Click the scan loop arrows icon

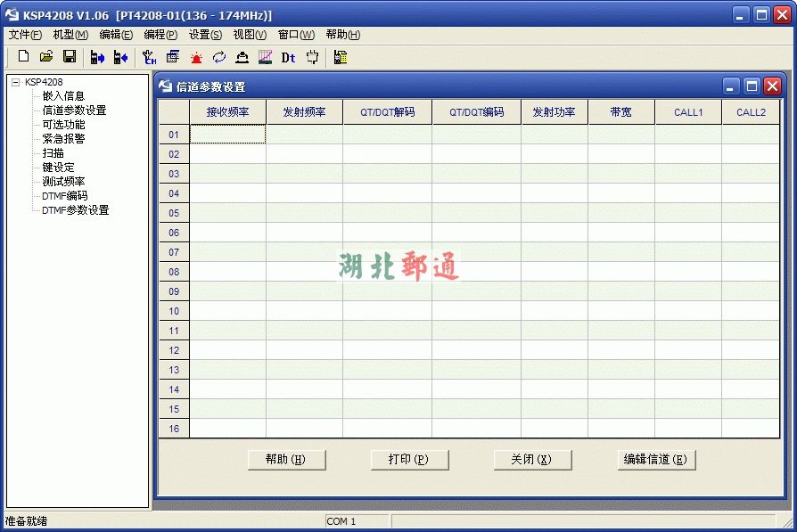pos(218,57)
